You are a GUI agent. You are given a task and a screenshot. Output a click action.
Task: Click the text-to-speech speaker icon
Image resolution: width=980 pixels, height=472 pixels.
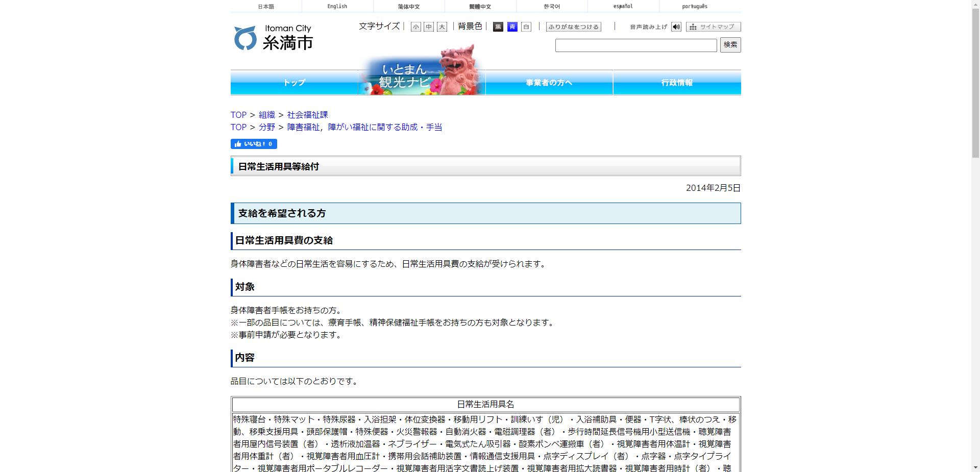pos(676,27)
